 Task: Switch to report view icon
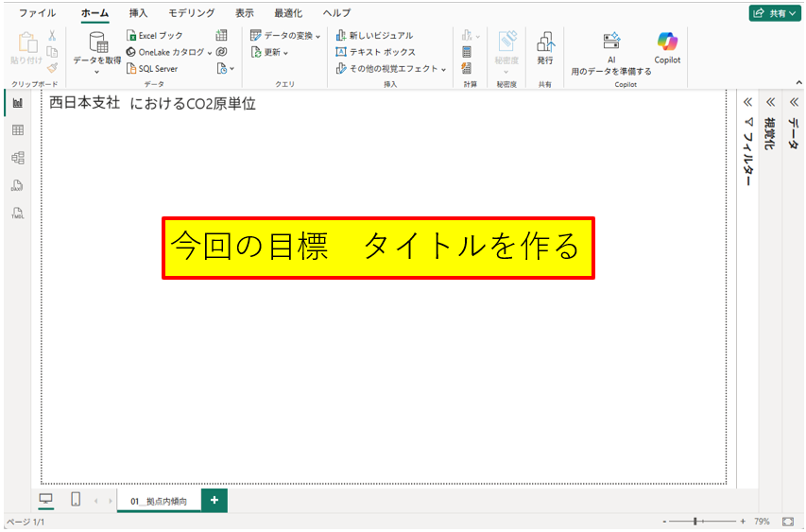(x=17, y=103)
